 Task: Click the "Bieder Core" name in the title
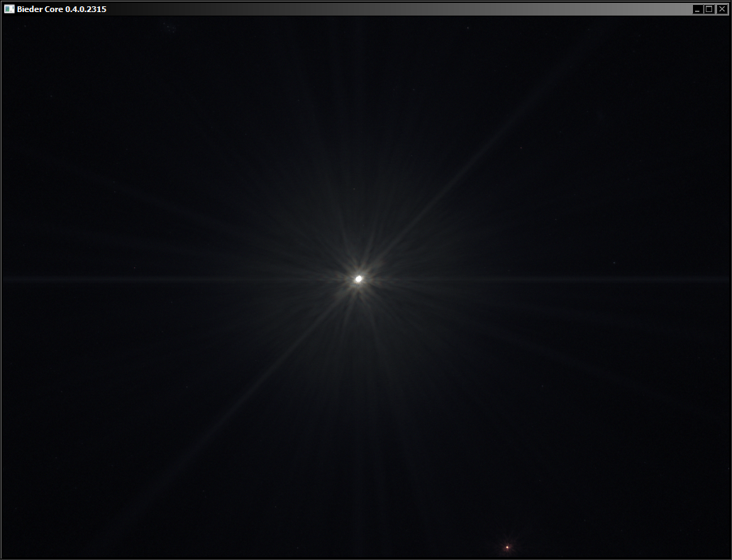tap(40, 9)
